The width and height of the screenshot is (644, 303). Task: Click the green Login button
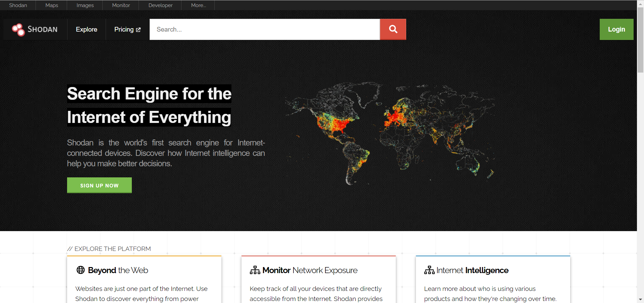[616, 29]
